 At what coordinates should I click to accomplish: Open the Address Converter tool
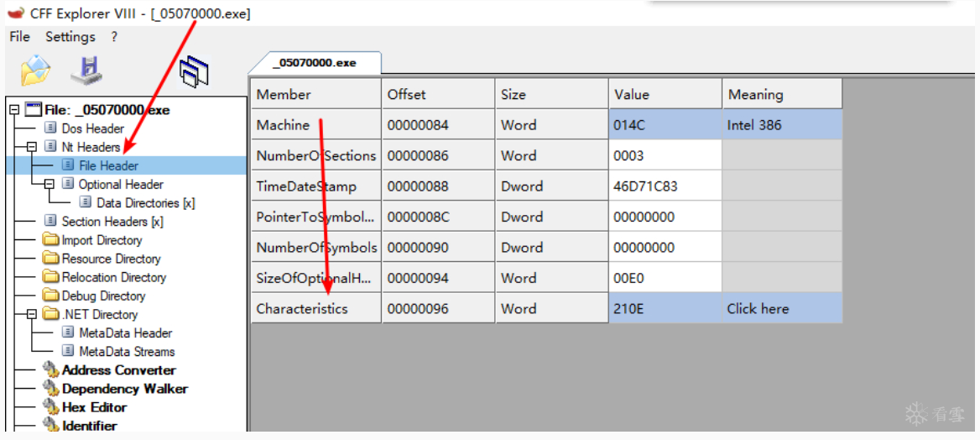coord(119,370)
